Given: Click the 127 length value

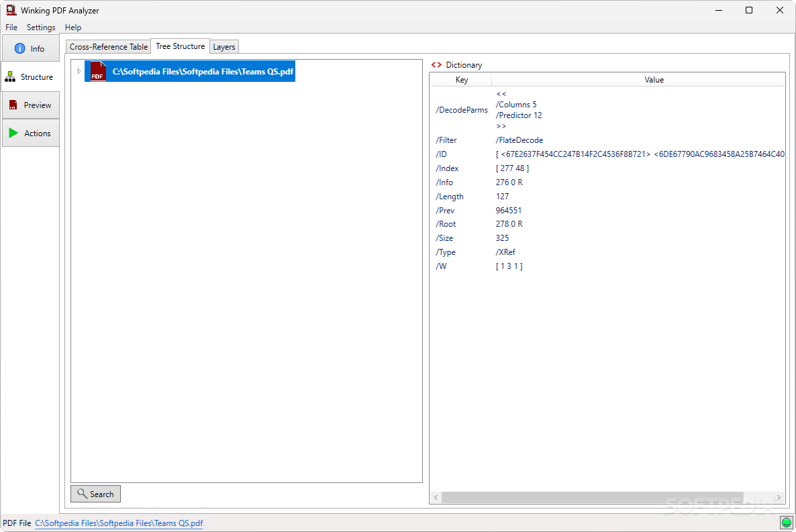Looking at the screenshot, I should [502, 197].
